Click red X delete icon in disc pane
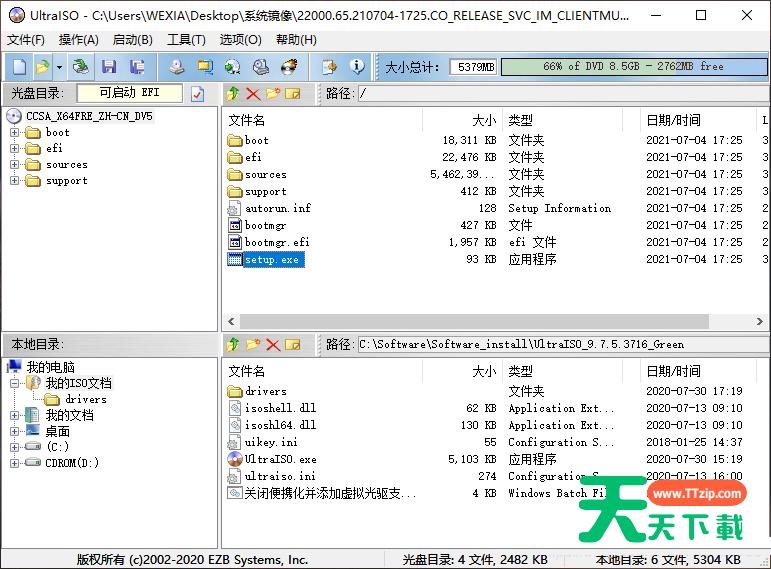The width and height of the screenshot is (771, 569). coord(253,94)
